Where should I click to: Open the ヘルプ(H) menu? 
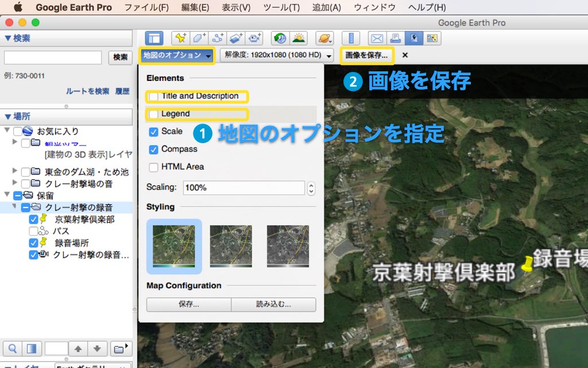click(427, 7)
